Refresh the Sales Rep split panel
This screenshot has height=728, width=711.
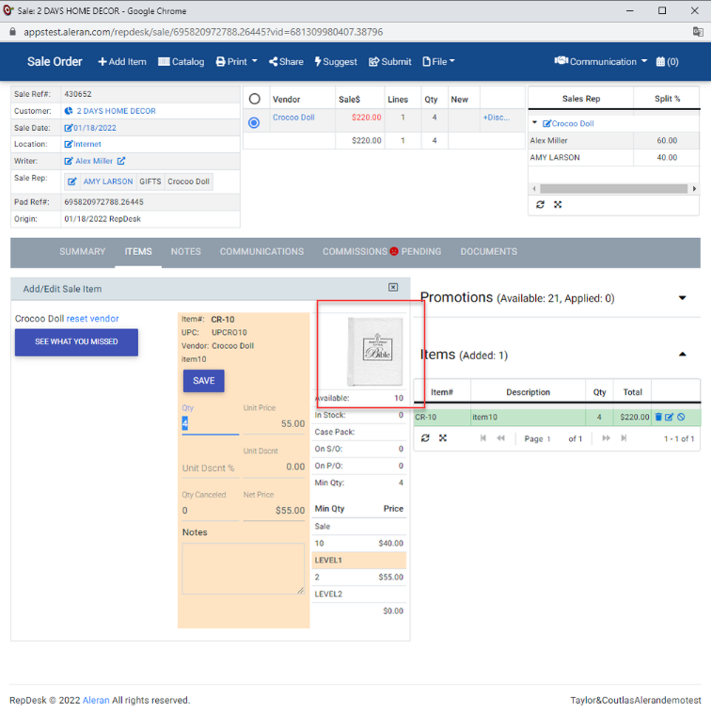click(540, 205)
